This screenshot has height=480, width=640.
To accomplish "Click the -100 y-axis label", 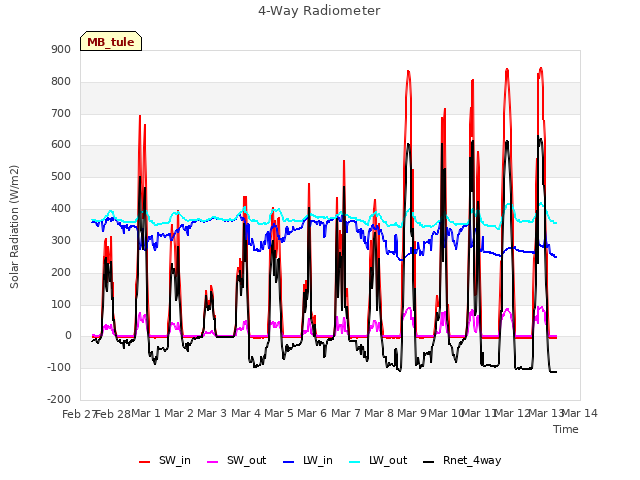I will 59,367.
